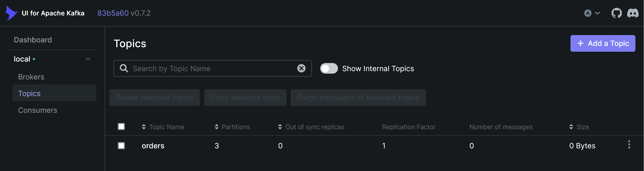Open the 83b5a60 version link
The height and width of the screenshot is (171, 644).
click(113, 13)
